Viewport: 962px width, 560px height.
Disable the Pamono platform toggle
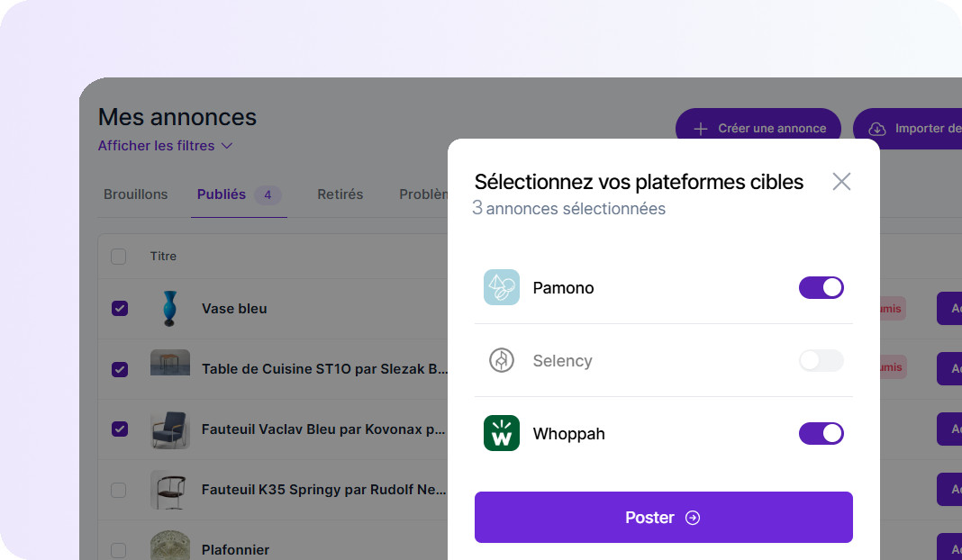(821, 287)
